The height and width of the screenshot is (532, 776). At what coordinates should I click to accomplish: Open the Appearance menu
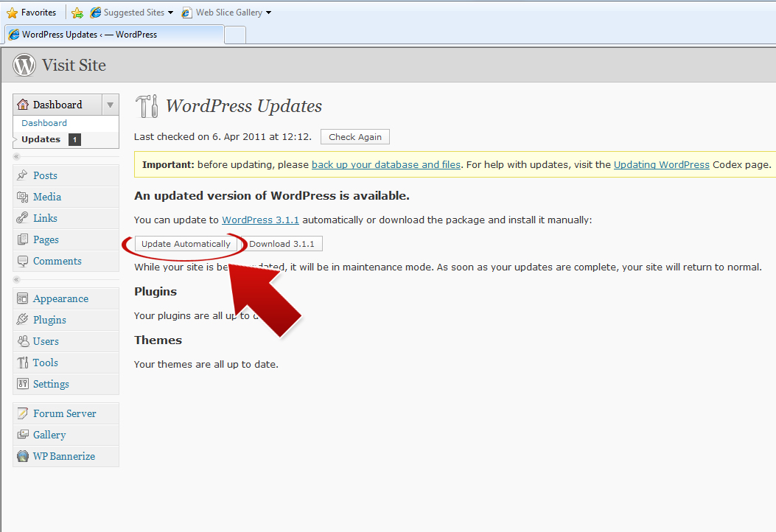pyautogui.click(x=61, y=298)
